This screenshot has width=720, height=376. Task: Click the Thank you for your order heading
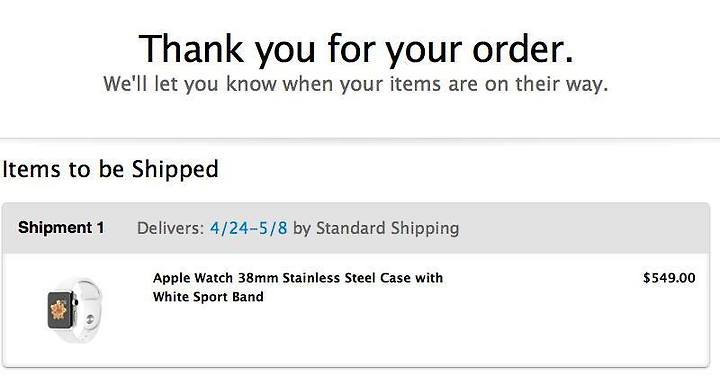pos(356,49)
